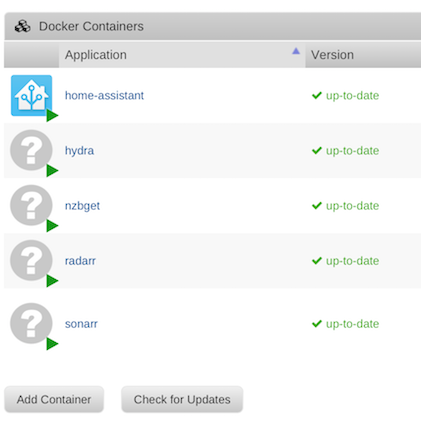Screen dimensions: 421x432
Task: Click the home-assistant house icon
Action: [x=31, y=96]
